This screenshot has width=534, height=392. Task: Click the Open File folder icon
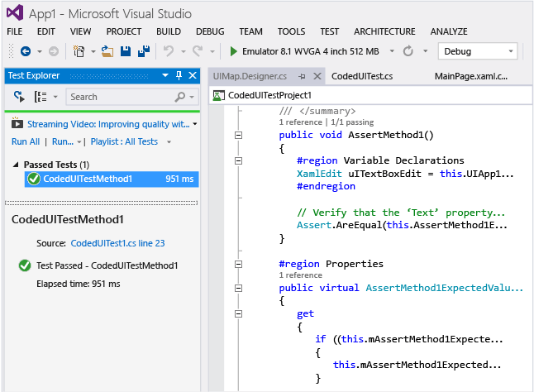pyautogui.click(x=107, y=51)
